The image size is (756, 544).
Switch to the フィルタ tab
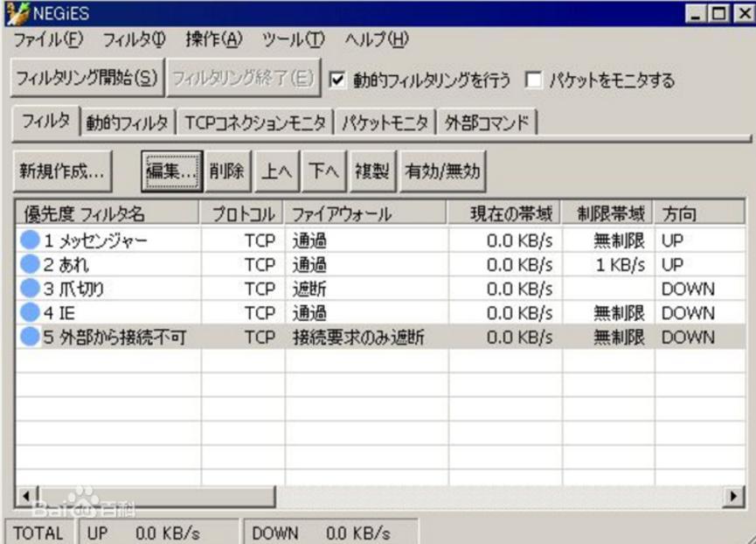[x=45, y=121]
